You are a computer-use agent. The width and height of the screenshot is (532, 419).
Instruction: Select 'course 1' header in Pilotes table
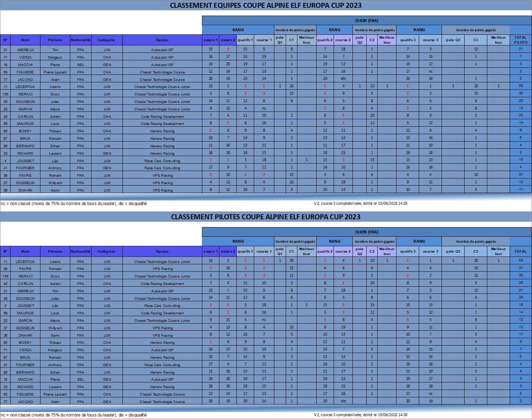(264, 251)
